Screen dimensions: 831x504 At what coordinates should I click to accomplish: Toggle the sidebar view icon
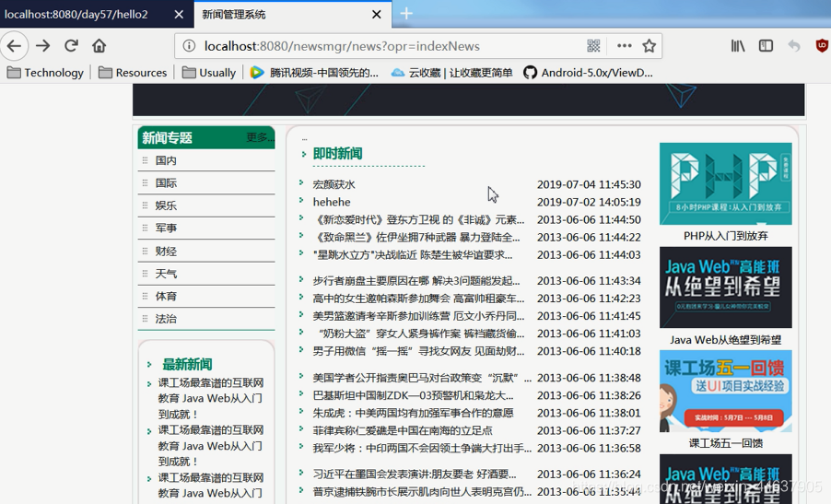766,46
